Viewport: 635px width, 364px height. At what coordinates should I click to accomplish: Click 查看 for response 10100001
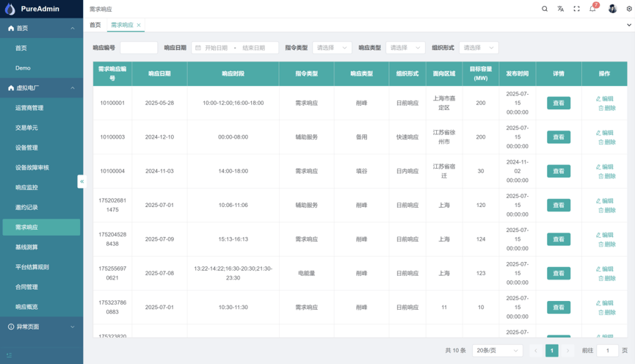[559, 103]
